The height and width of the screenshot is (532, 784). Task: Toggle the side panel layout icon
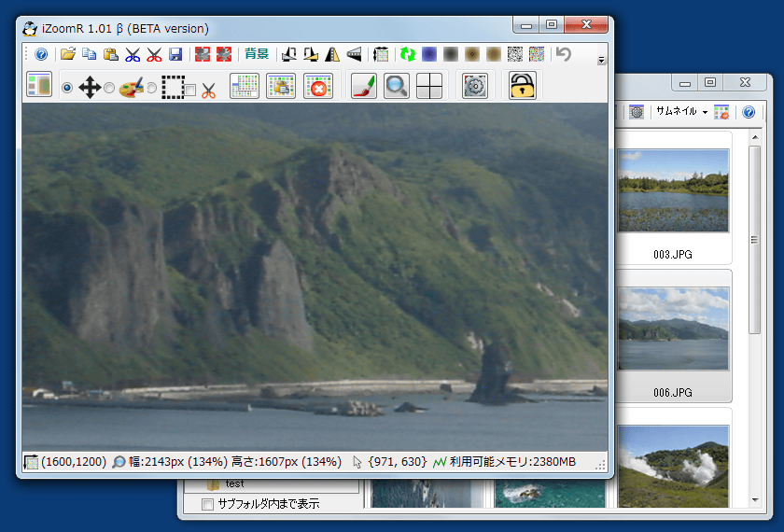click(39, 85)
